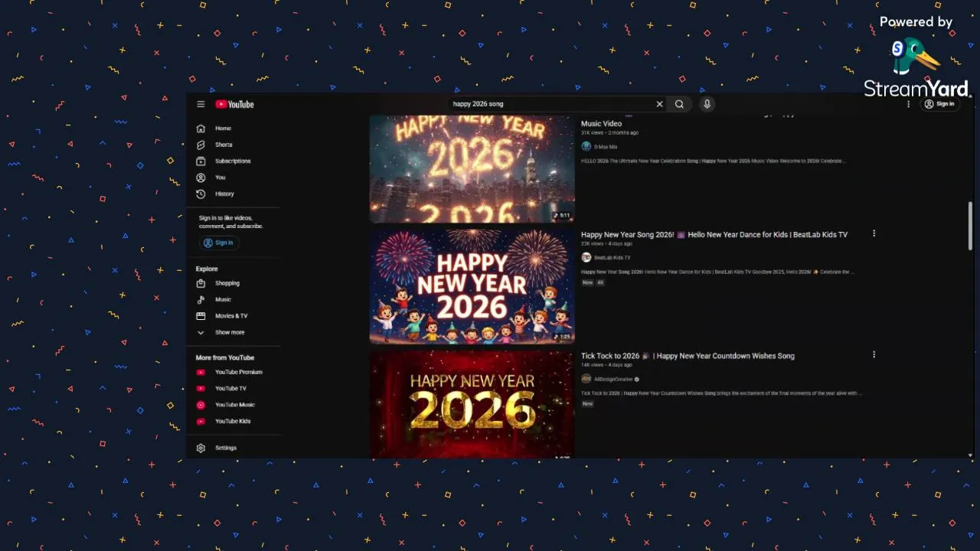Open Hello New Year Dance for Kids title

714,235
